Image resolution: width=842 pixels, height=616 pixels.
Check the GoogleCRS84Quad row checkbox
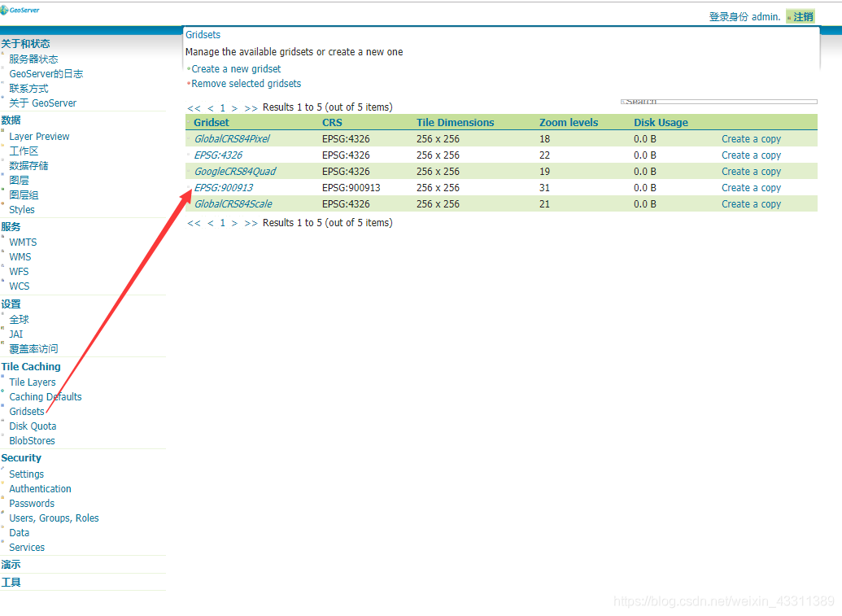click(189, 172)
